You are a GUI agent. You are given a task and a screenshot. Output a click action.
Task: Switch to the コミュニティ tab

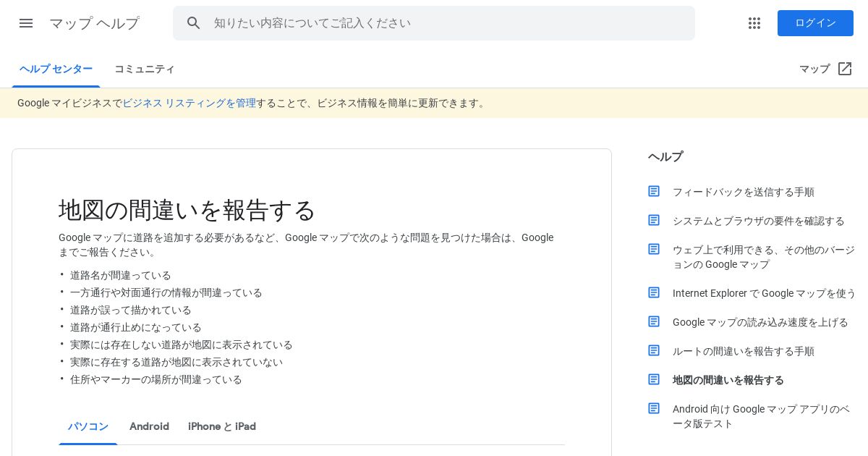[145, 69]
